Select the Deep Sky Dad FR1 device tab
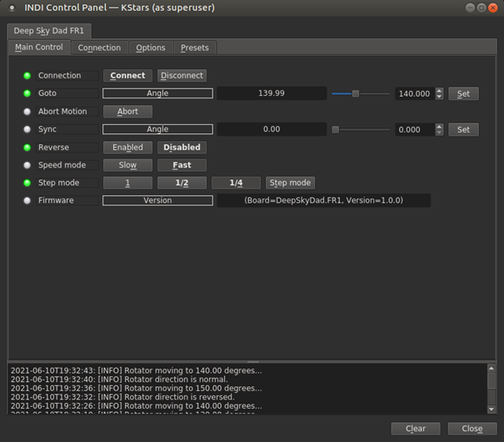Screen dimensions: 504x442 pos(48,31)
